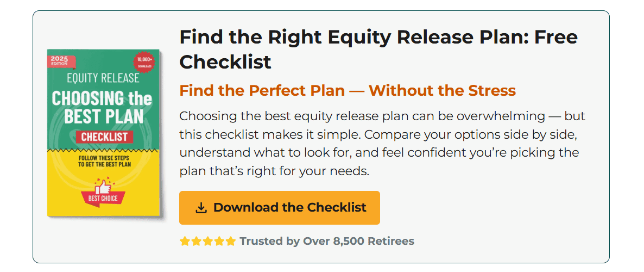644x272 pixels.
Task: Click the red CHECKLIST label on the cover
Action: 103,136
